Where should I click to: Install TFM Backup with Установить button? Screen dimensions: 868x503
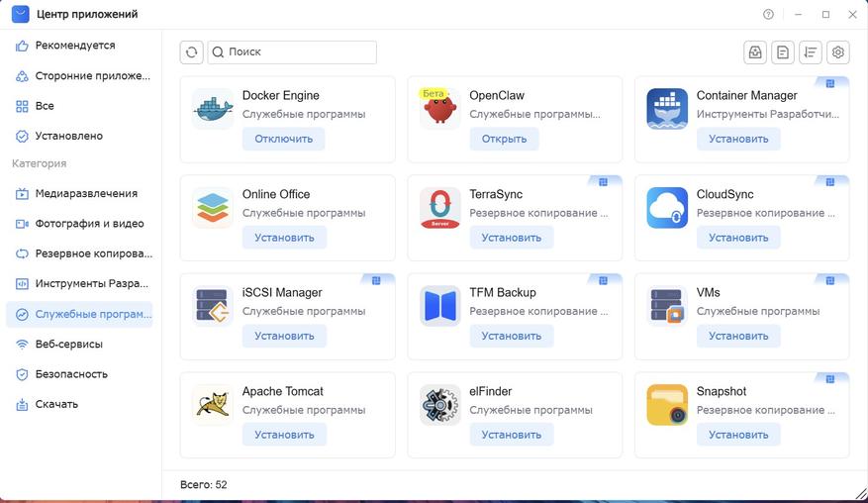click(x=512, y=337)
